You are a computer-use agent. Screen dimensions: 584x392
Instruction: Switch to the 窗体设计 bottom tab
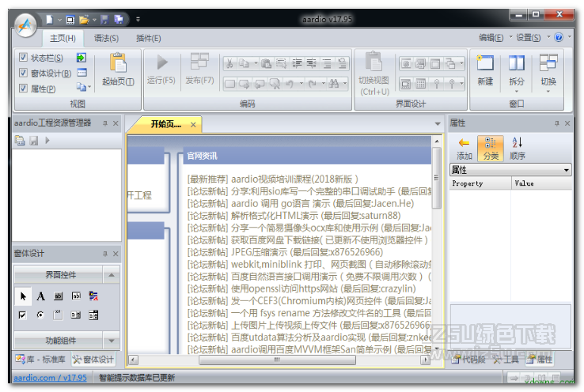pyautogui.click(x=93, y=360)
